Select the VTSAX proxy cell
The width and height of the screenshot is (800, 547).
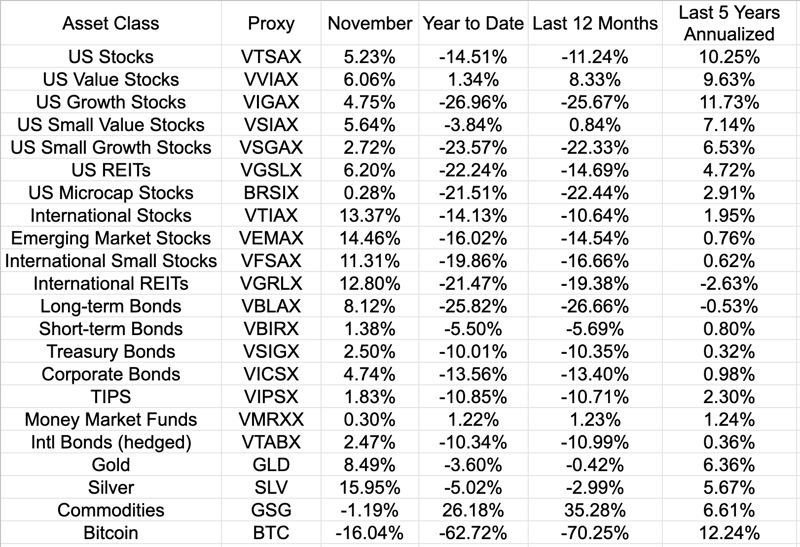click(x=273, y=57)
